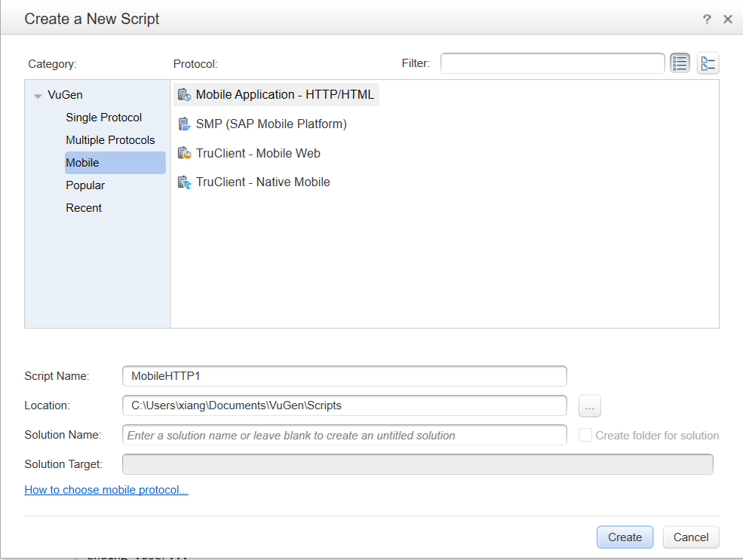Click the TruClient - Mobile Web protocol icon
743x560 pixels.
[x=184, y=153]
